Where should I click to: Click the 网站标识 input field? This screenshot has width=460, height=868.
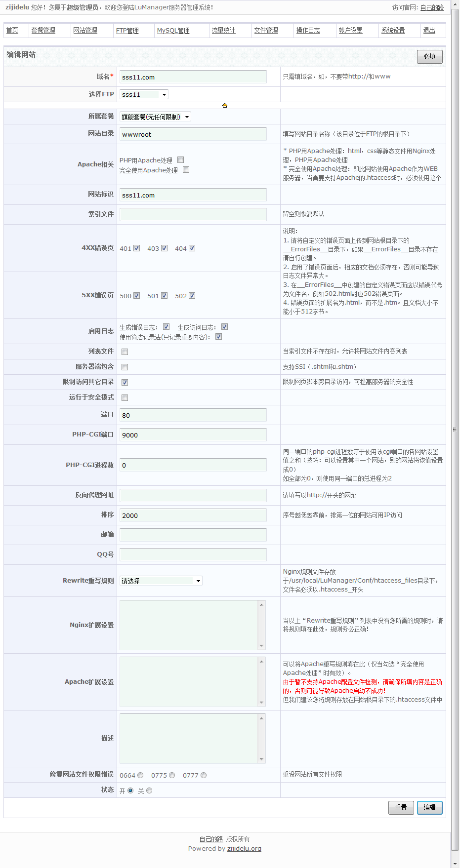coord(193,195)
